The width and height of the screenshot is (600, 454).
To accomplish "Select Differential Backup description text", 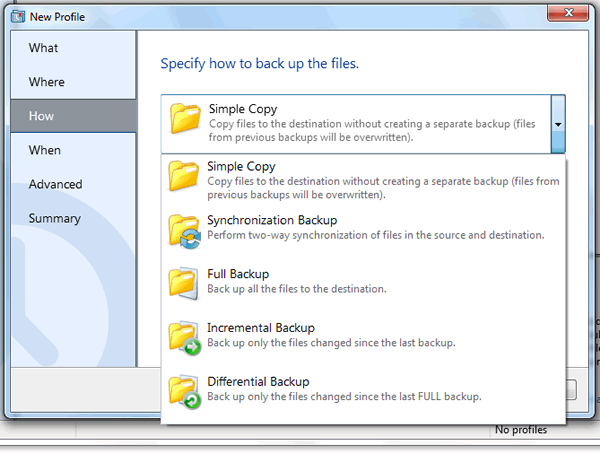I will 344,397.
